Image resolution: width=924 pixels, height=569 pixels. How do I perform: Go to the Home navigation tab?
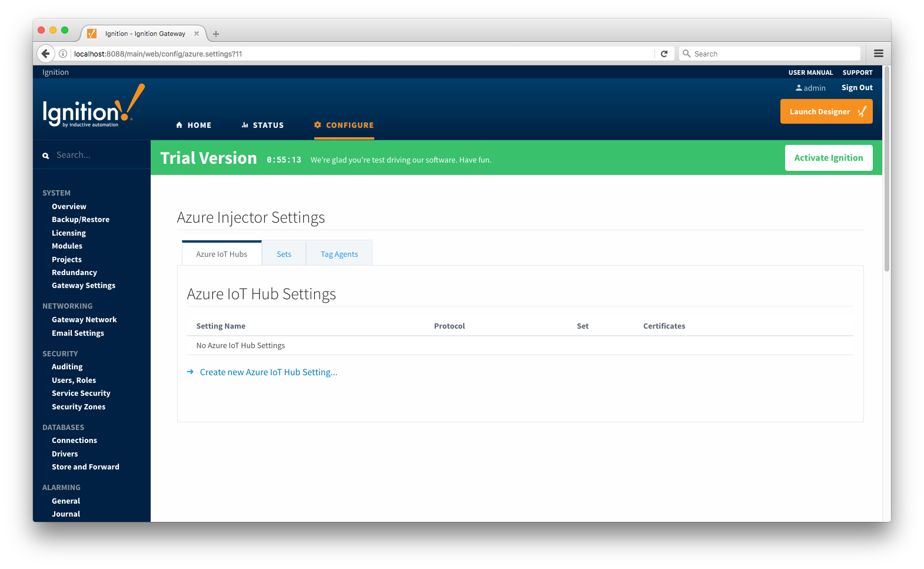tap(194, 125)
